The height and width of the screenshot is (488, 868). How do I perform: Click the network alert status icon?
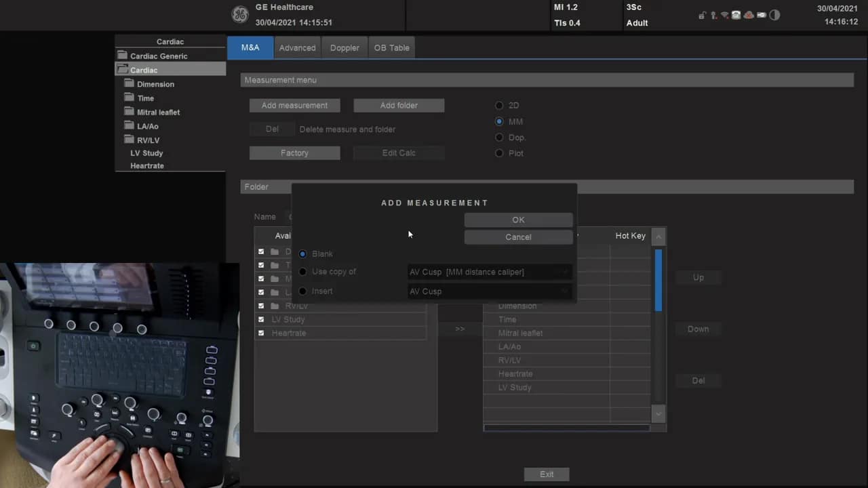tap(749, 15)
